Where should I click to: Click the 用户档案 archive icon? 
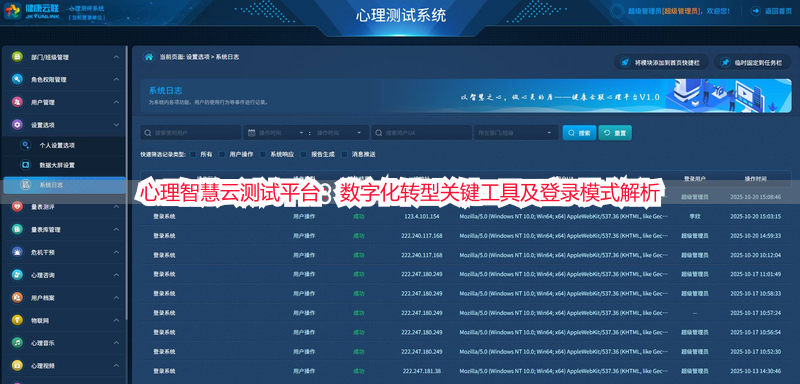click(17, 297)
